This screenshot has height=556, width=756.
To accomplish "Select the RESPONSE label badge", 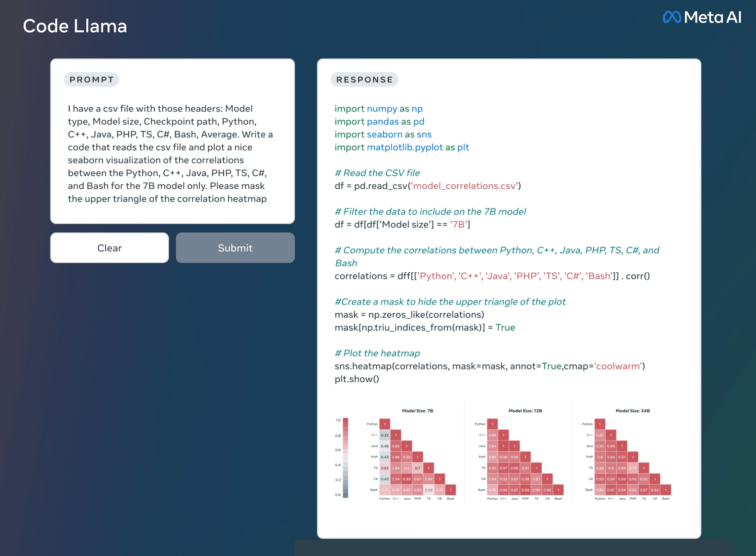I will point(364,79).
